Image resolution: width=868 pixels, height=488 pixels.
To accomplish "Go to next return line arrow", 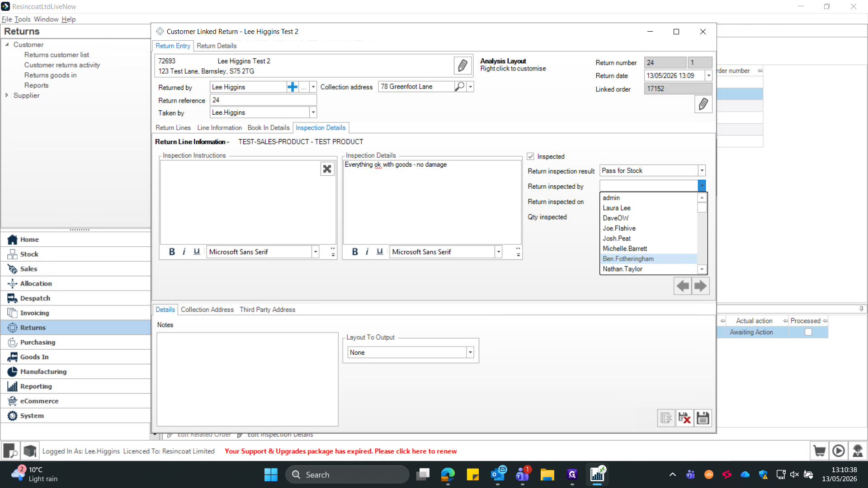I will pyautogui.click(x=700, y=286).
